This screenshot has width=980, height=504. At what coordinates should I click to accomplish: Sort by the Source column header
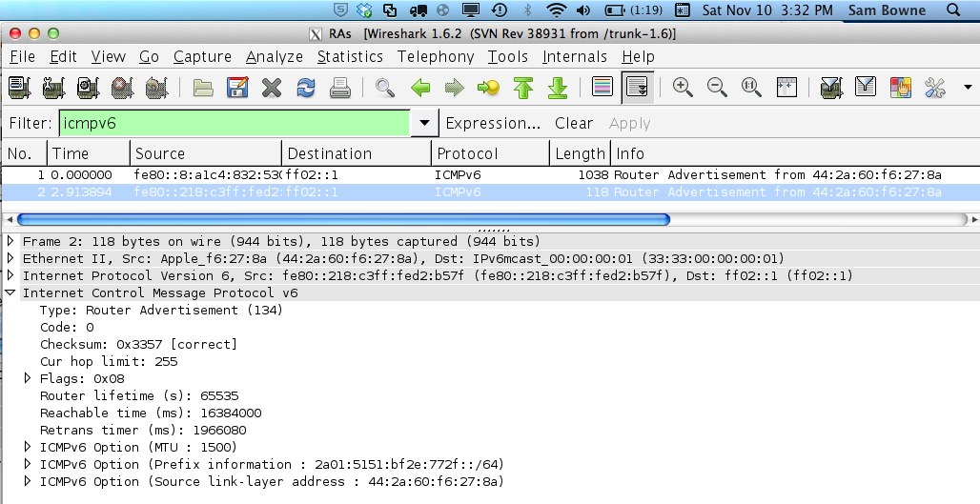[x=206, y=153]
